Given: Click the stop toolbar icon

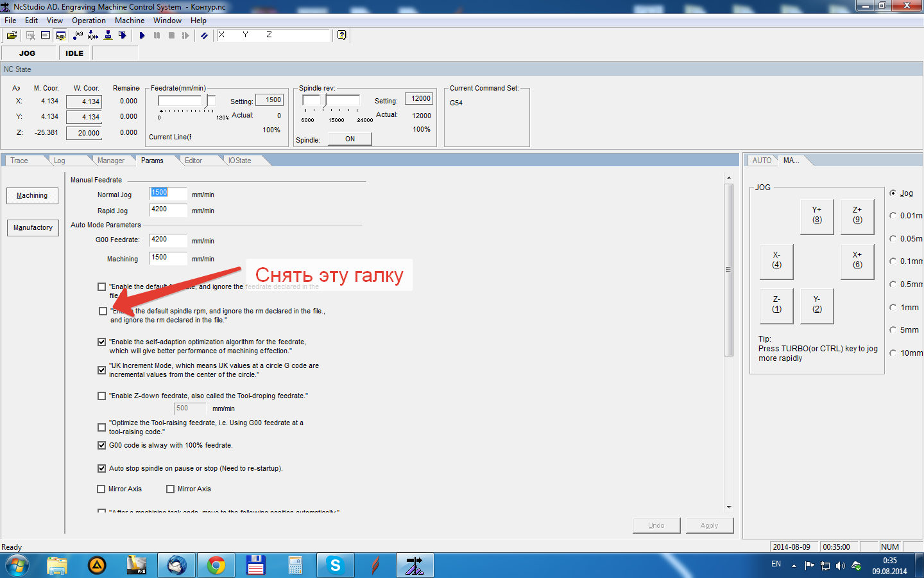Looking at the screenshot, I should 171,35.
